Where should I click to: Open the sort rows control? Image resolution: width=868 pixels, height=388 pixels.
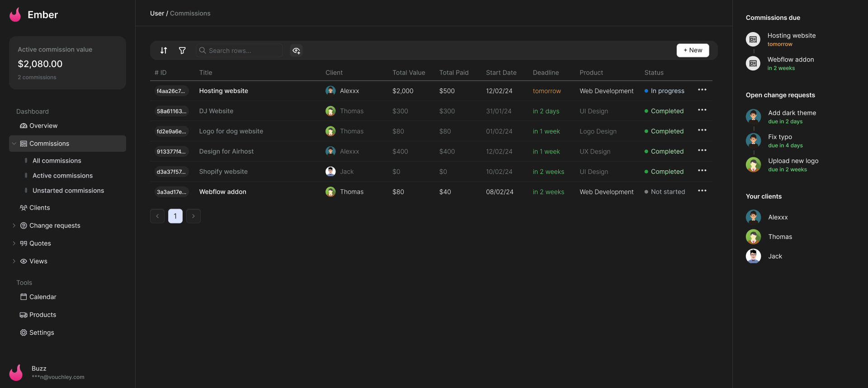point(164,51)
